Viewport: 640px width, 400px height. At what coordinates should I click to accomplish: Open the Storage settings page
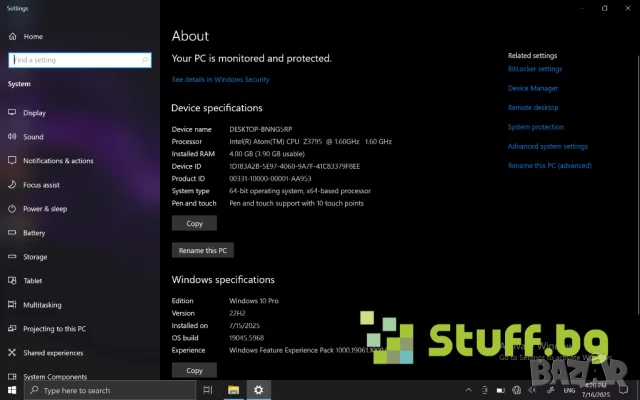point(35,257)
